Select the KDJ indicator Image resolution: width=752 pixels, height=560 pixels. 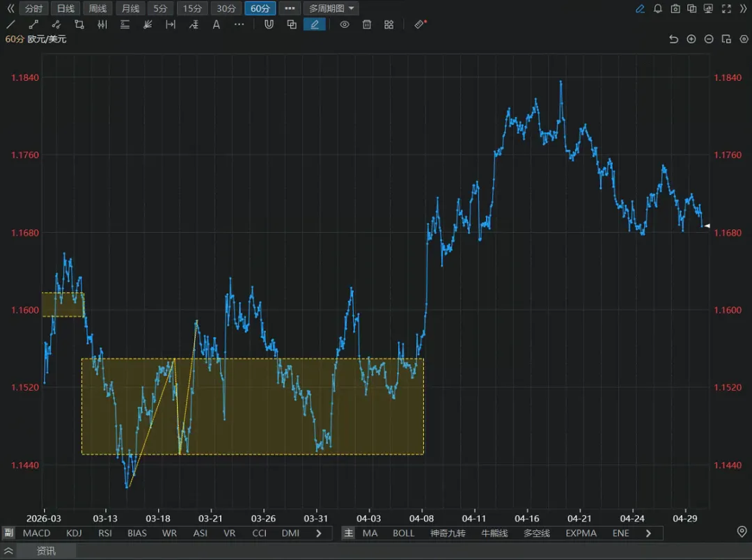click(74, 533)
